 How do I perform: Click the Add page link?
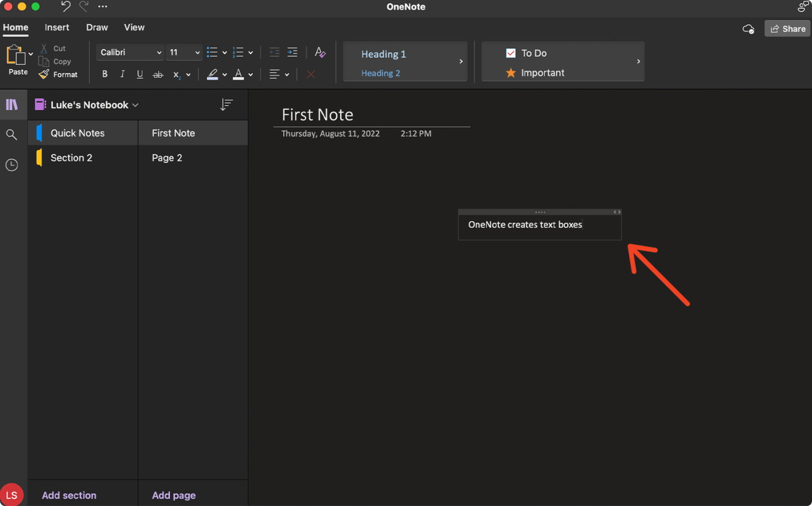point(174,495)
